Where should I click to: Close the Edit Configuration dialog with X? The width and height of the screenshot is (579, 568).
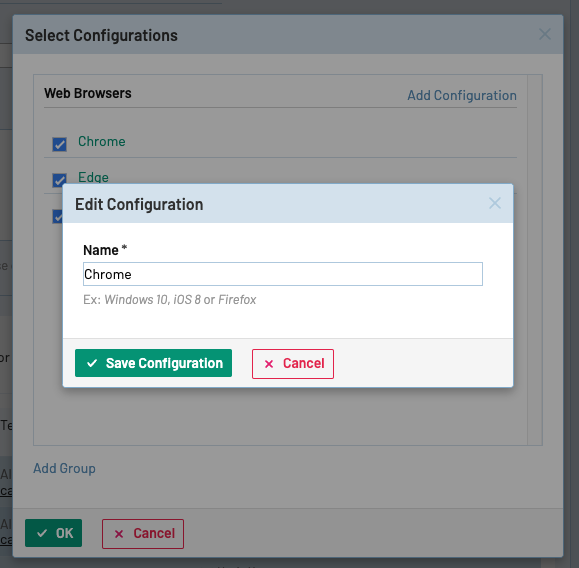(x=495, y=203)
